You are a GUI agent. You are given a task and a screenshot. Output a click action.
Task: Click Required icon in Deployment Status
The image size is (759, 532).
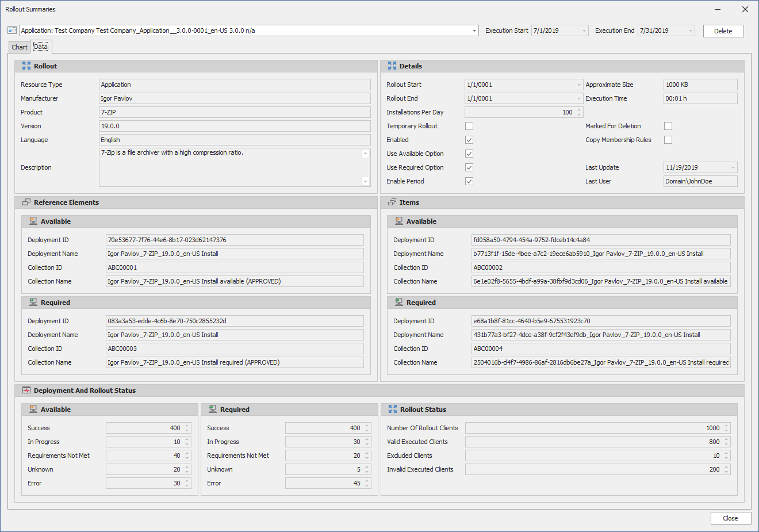213,409
